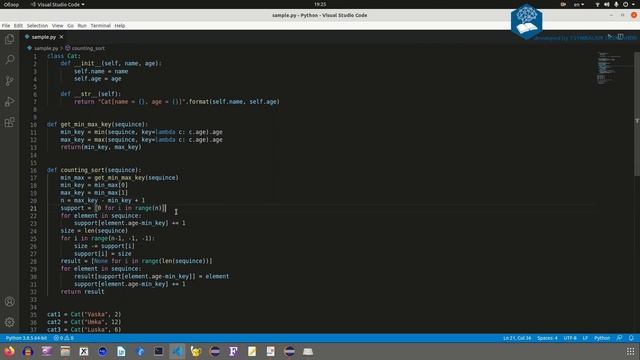Open the Go menu
Image resolution: width=640 pixels, height=360 pixels.
pos(71,25)
